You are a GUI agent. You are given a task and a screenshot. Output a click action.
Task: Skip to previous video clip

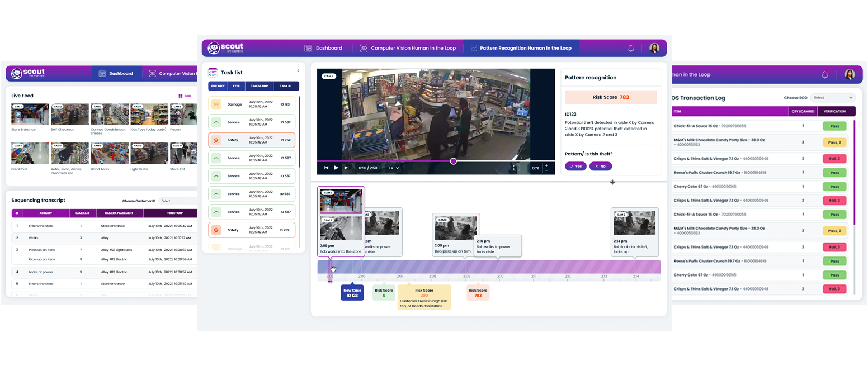pos(326,168)
